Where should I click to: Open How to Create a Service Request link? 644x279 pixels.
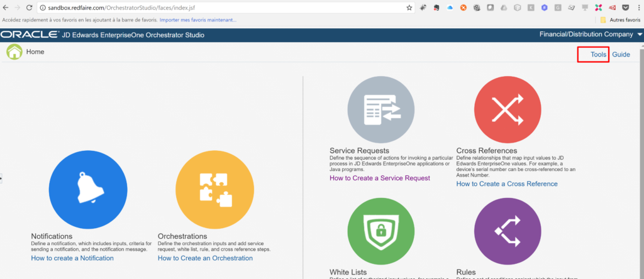tap(380, 178)
